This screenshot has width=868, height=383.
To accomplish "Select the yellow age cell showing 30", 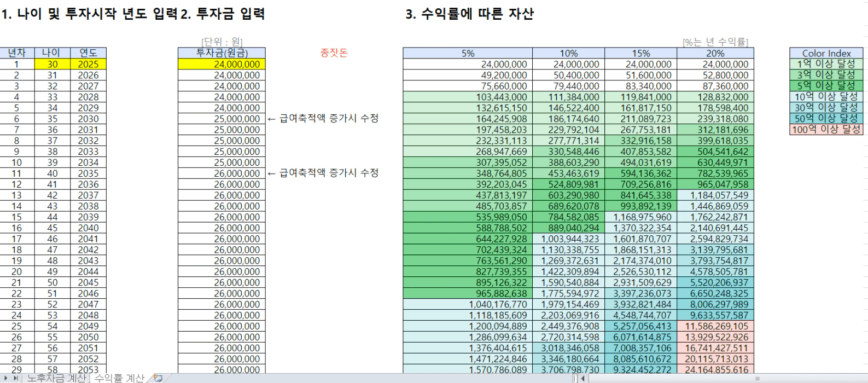I will pyautogui.click(x=52, y=64).
